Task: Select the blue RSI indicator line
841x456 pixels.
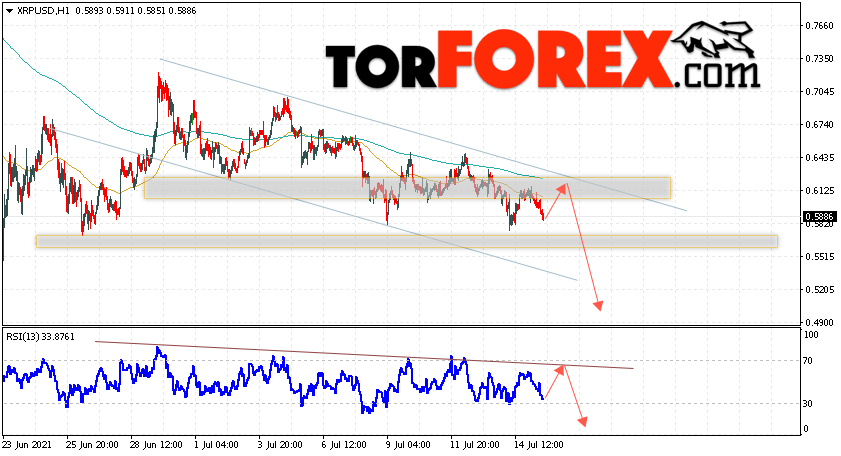Action: point(274,382)
